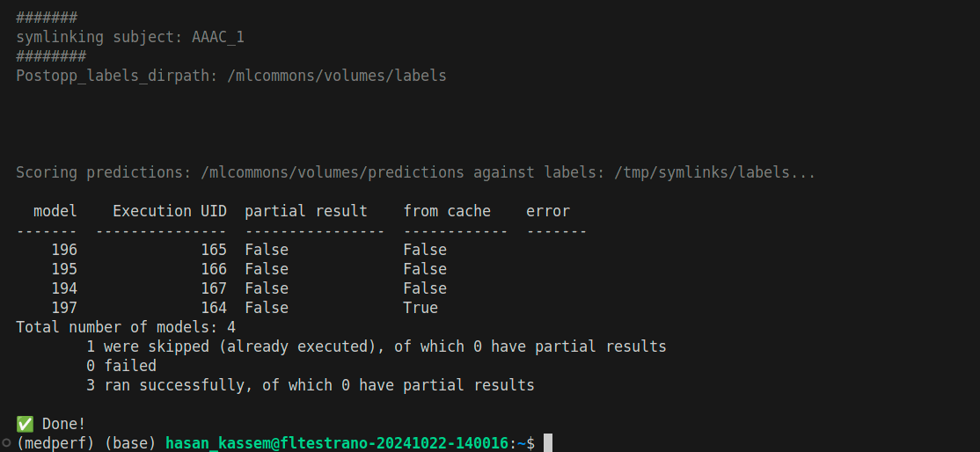Image resolution: width=980 pixels, height=452 pixels.
Task: Click the 'Execution UID' column header
Action: pos(170,211)
